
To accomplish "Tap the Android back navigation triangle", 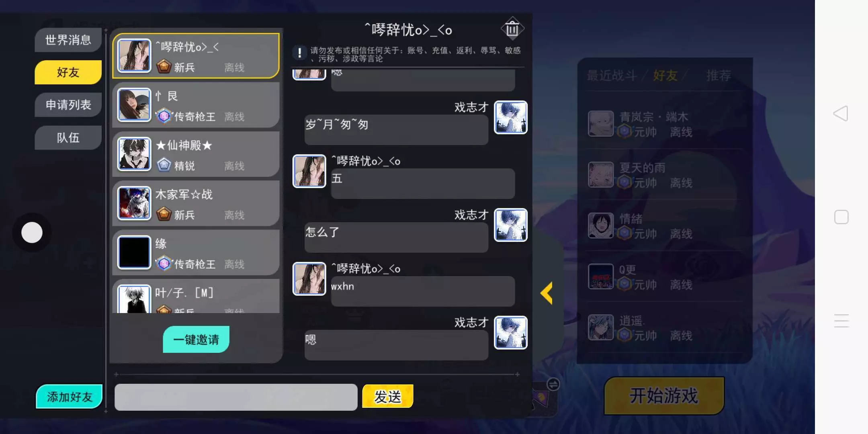I will pyautogui.click(x=841, y=114).
